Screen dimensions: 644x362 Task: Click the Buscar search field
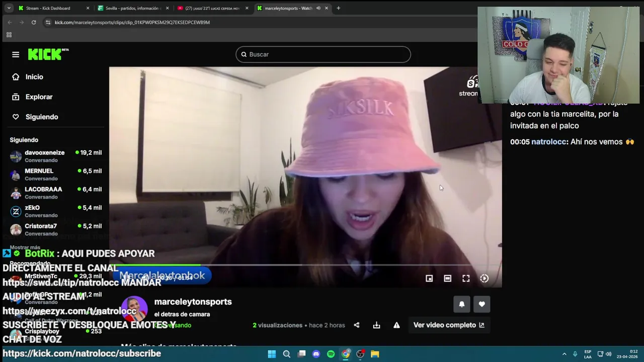pos(323,54)
